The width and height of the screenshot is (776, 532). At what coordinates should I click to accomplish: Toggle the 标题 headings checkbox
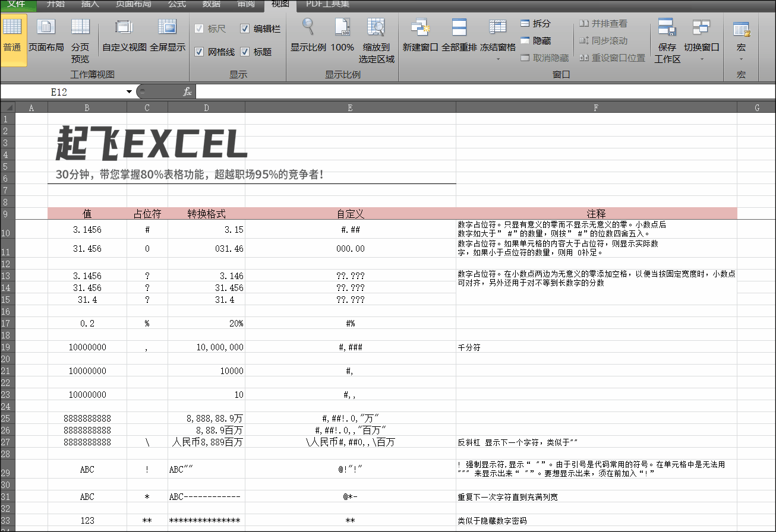(x=245, y=52)
